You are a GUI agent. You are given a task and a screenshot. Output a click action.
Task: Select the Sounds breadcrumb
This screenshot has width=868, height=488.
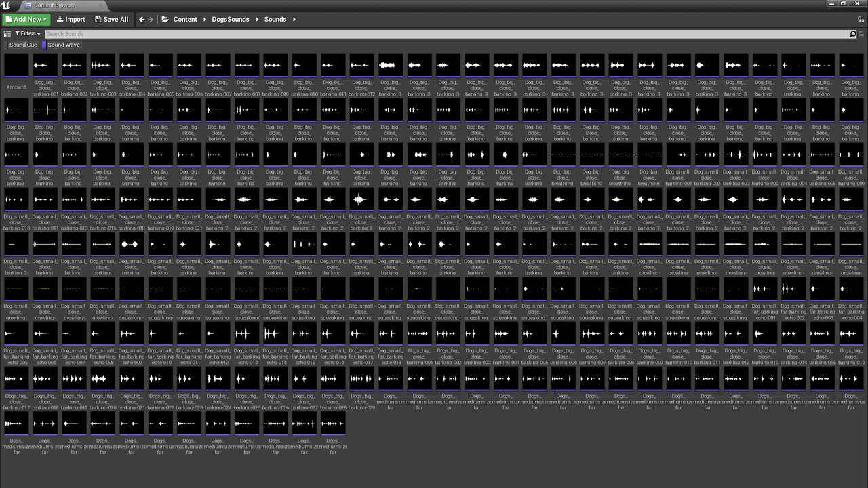pyautogui.click(x=275, y=20)
